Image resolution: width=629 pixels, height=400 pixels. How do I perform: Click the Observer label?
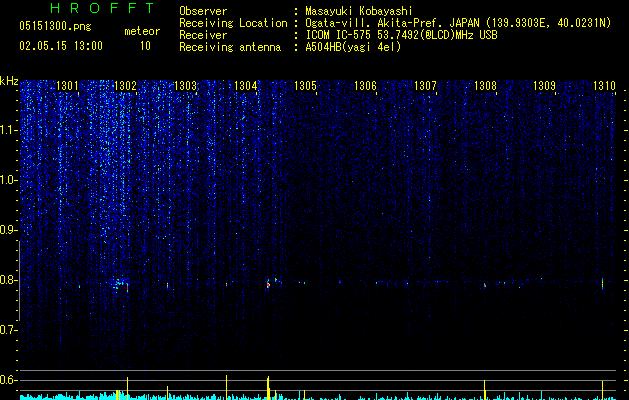(203, 11)
